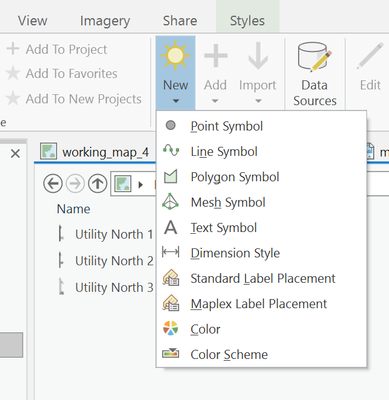Screen dimensions: 389x400
Task: Click the Utility North 2 symbol icon
Action: click(x=61, y=260)
